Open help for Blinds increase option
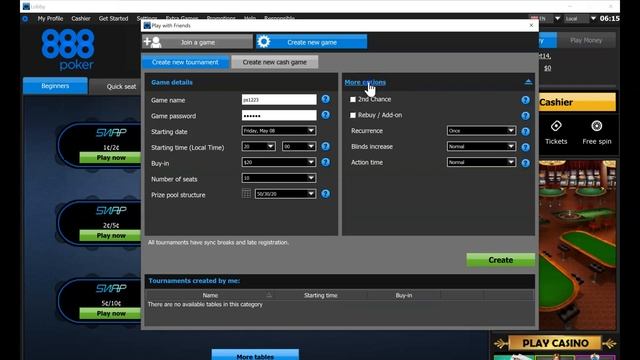 tap(525, 147)
